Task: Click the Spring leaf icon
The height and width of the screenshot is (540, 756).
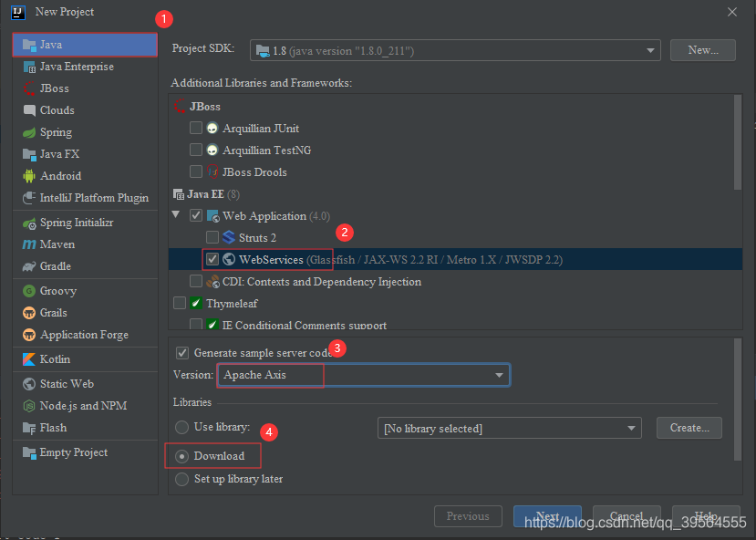Action: (x=29, y=132)
